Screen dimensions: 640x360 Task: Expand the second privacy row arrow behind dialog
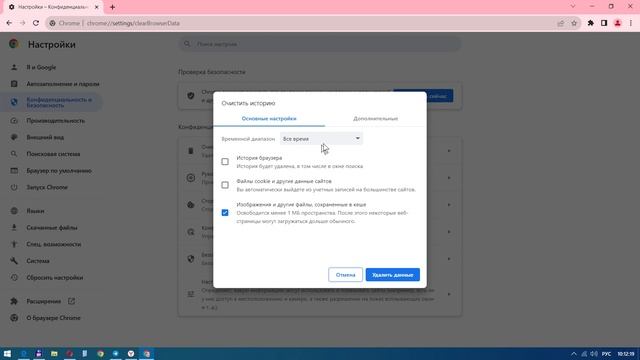tap(449, 178)
